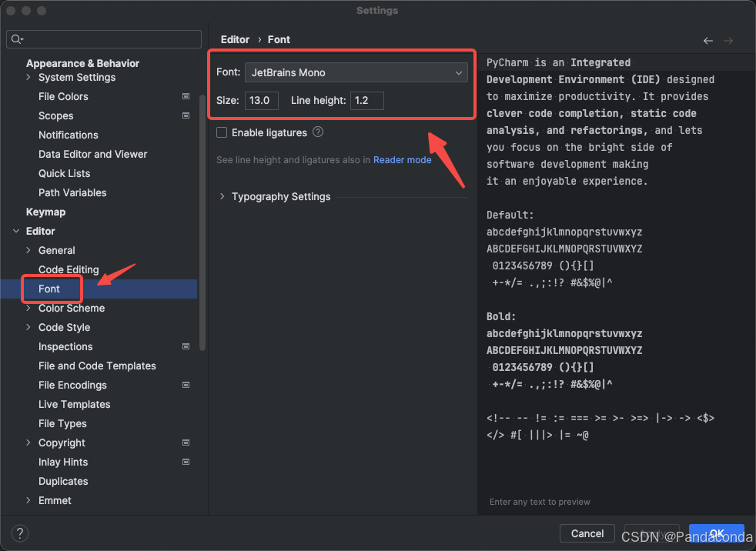Expand System Settings tree node
The height and width of the screenshot is (551, 756).
tap(28, 77)
